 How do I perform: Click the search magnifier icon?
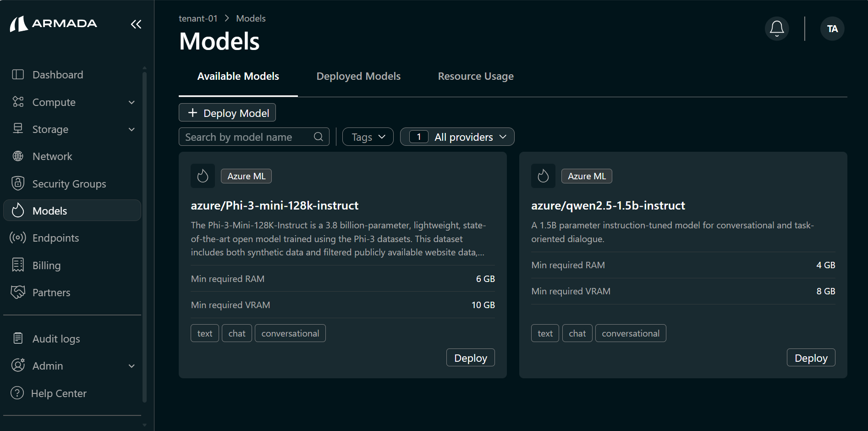tap(319, 137)
